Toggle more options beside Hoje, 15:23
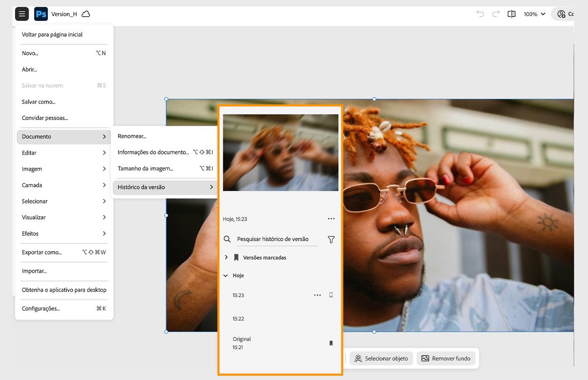This screenshot has height=380, width=588. (x=331, y=219)
